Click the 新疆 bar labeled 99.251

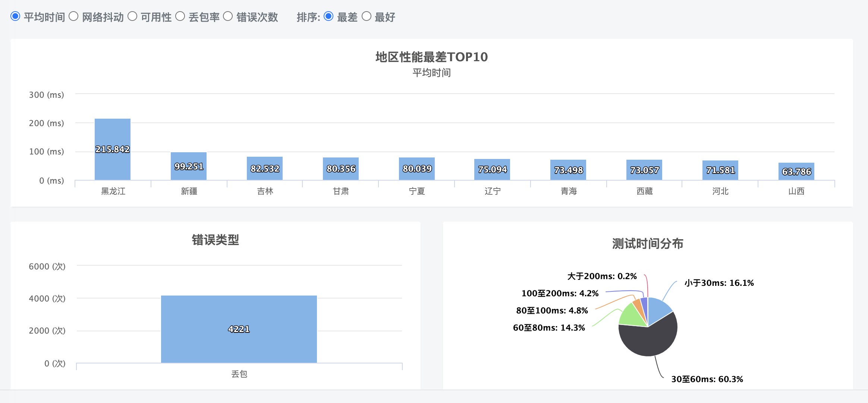coord(189,166)
